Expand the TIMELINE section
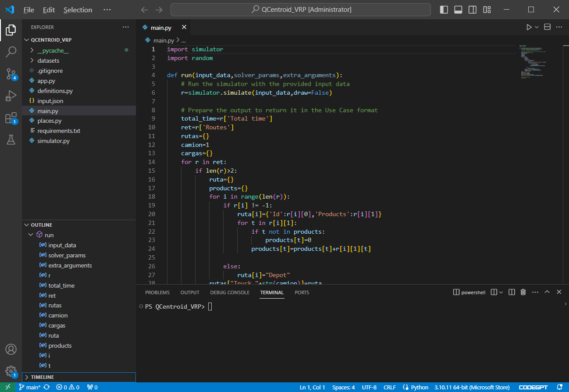Viewport: 569px width, 392px height. tap(43, 377)
